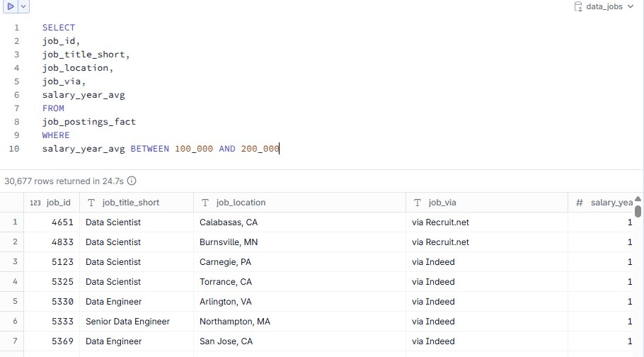Click the 30,677 rows returned status text
This screenshot has height=357, width=644.
click(x=64, y=181)
